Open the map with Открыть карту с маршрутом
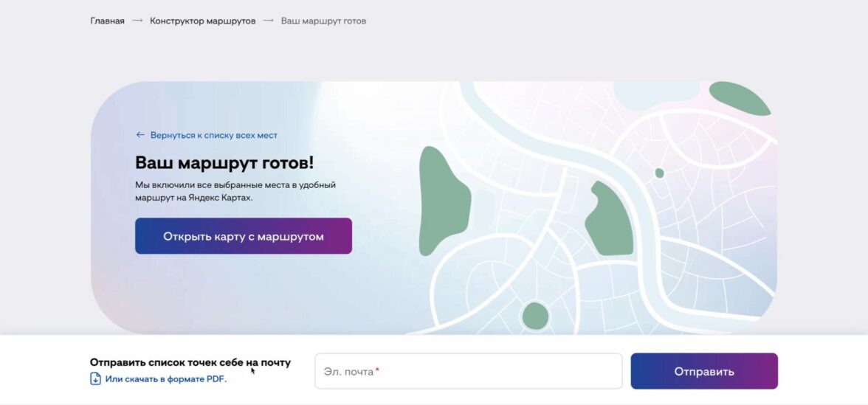Image resolution: width=868 pixels, height=405 pixels. click(x=244, y=236)
